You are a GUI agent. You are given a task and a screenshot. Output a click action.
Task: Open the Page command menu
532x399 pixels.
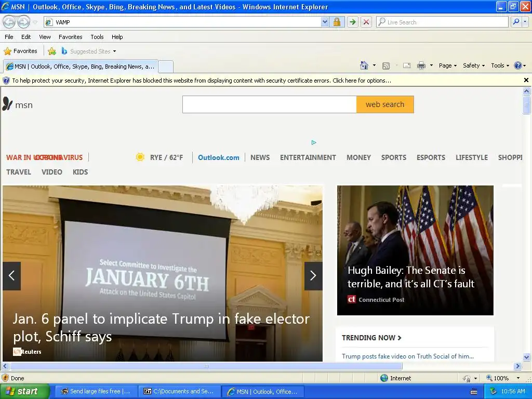pyautogui.click(x=447, y=65)
